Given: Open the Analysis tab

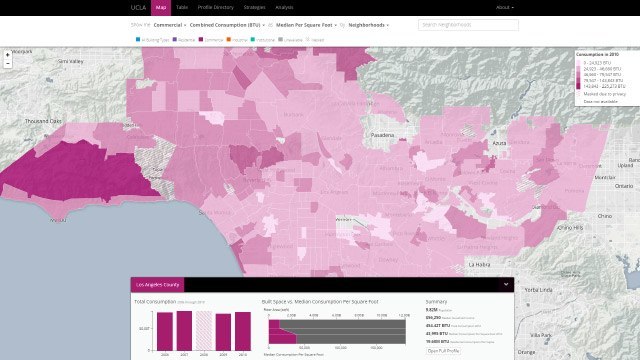Looking at the screenshot, I should coord(284,7).
